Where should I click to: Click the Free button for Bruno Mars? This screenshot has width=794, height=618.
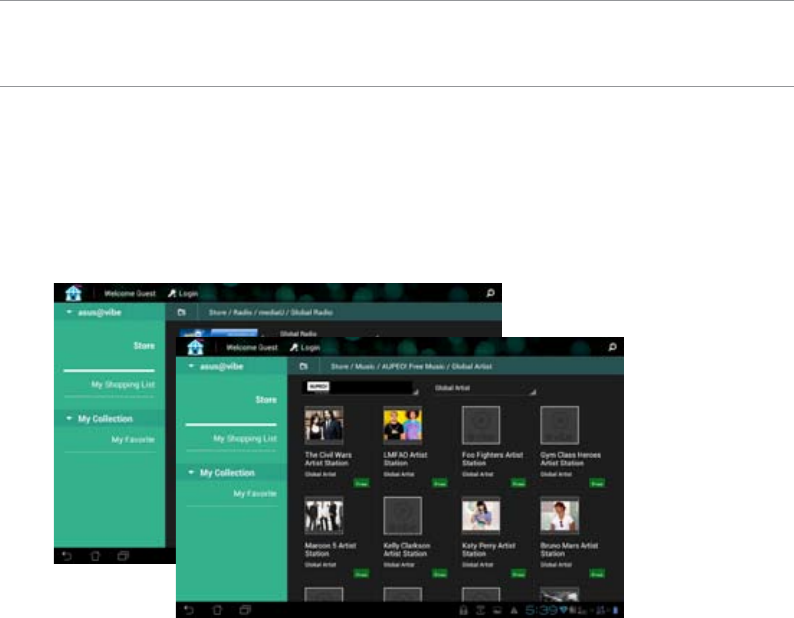pyautogui.click(x=597, y=574)
